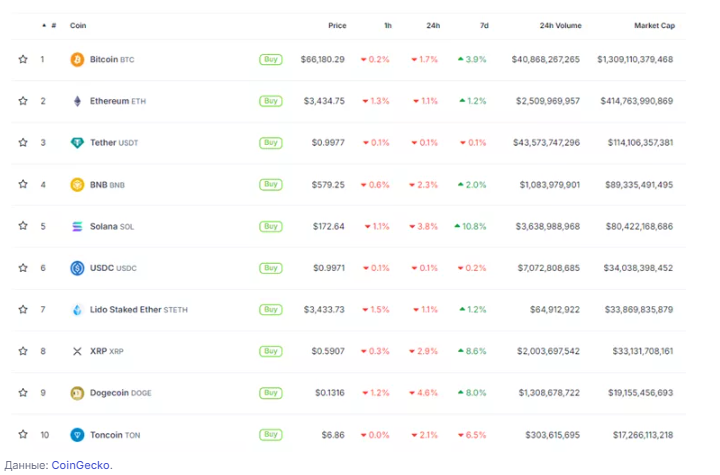This screenshot has height=475, width=720.
Task: Favorite Ethereum with its star
Action: pos(23,101)
